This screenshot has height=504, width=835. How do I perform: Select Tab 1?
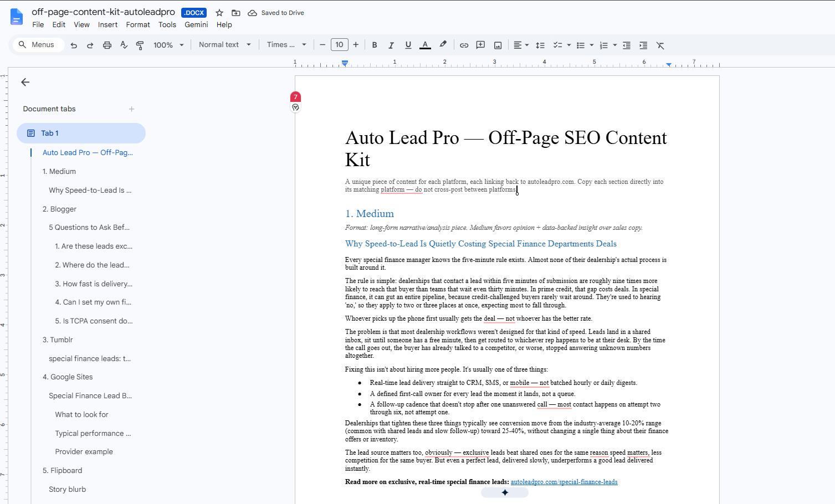coord(81,133)
